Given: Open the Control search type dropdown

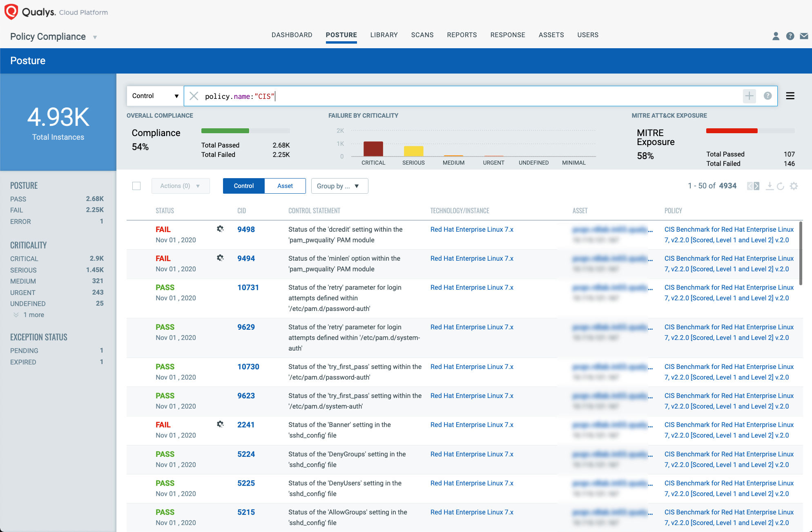Looking at the screenshot, I should tap(155, 96).
